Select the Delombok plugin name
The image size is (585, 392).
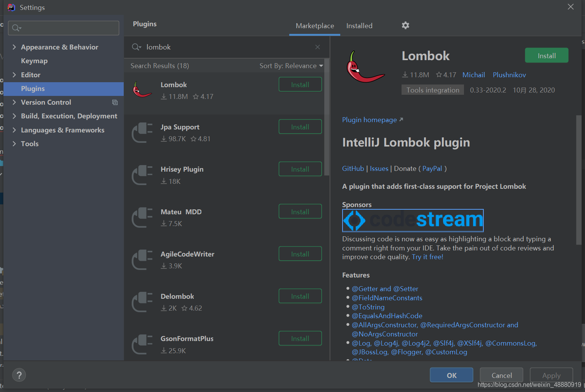[x=177, y=296]
